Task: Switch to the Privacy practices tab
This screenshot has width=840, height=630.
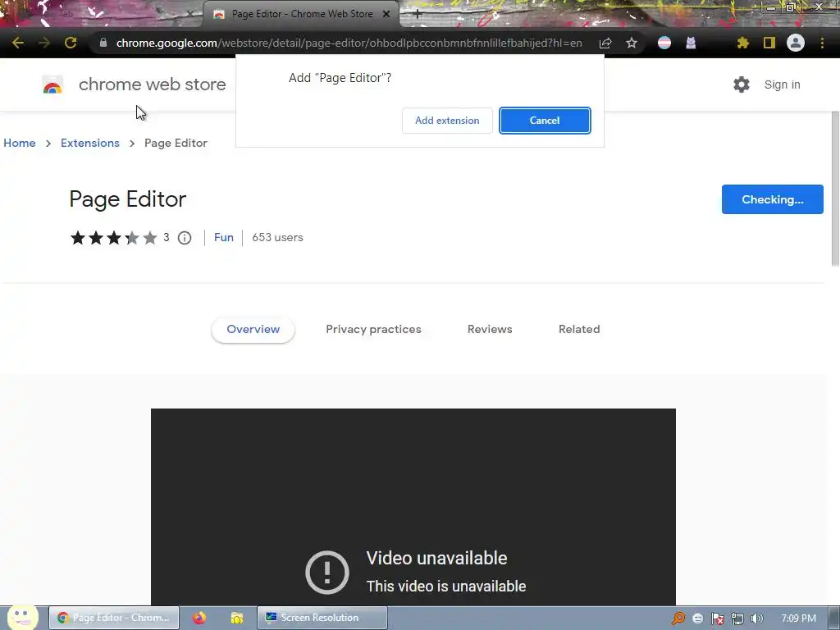Action: [373, 330]
